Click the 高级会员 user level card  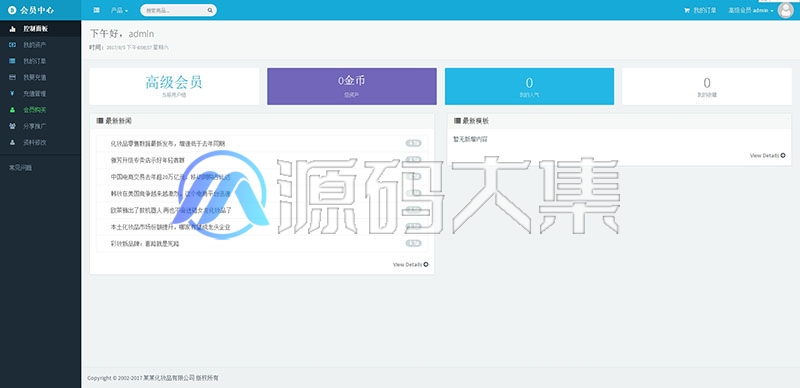(x=174, y=86)
